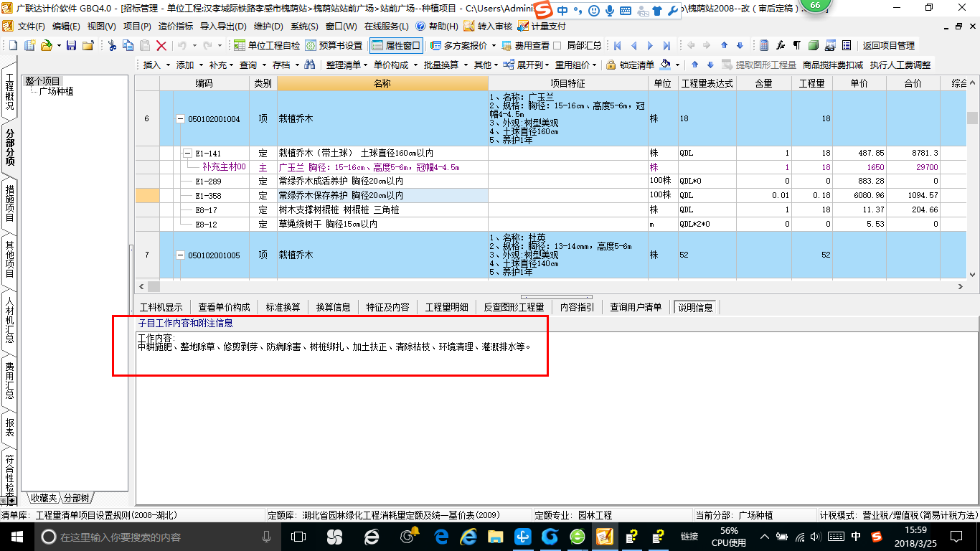This screenshot has height=551, width=980.
Task: Click horizontal scrollbar right arrow of grid
Action: (961, 287)
